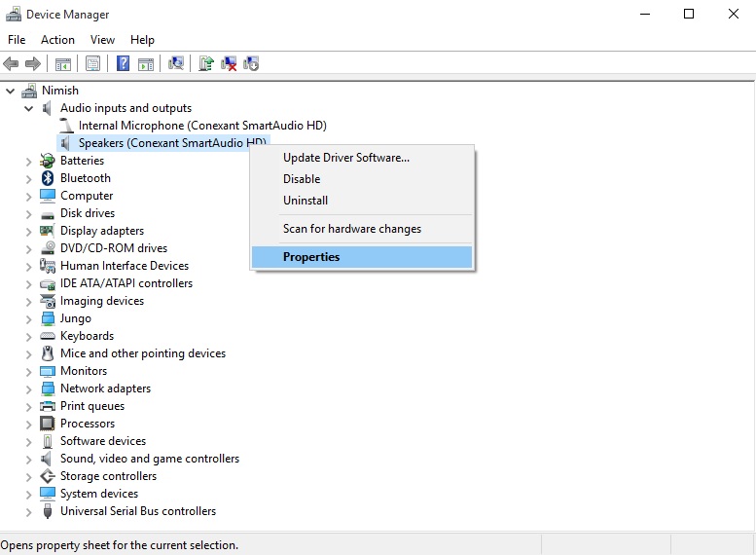Expand the Sound, video and game controllers arrow
The height and width of the screenshot is (555, 756).
tap(28, 460)
